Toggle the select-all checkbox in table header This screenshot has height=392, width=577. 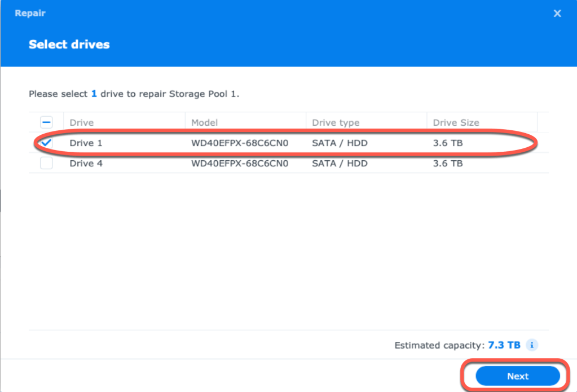(x=46, y=122)
